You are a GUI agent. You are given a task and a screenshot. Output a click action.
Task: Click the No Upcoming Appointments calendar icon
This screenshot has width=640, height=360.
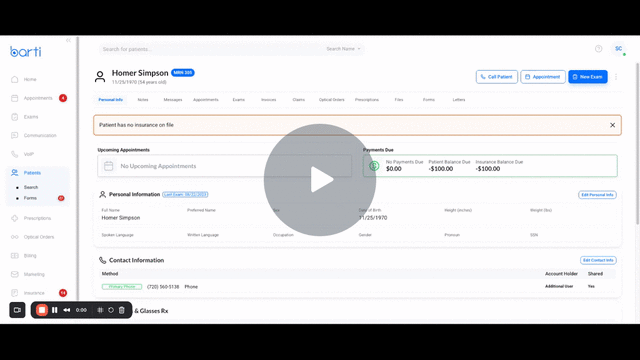109,166
